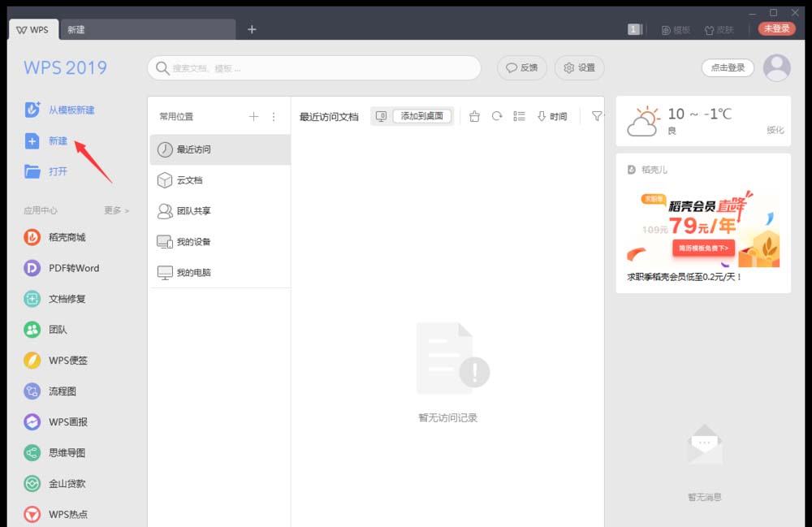Launch WPS便签 notes icon

(x=32, y=361)
